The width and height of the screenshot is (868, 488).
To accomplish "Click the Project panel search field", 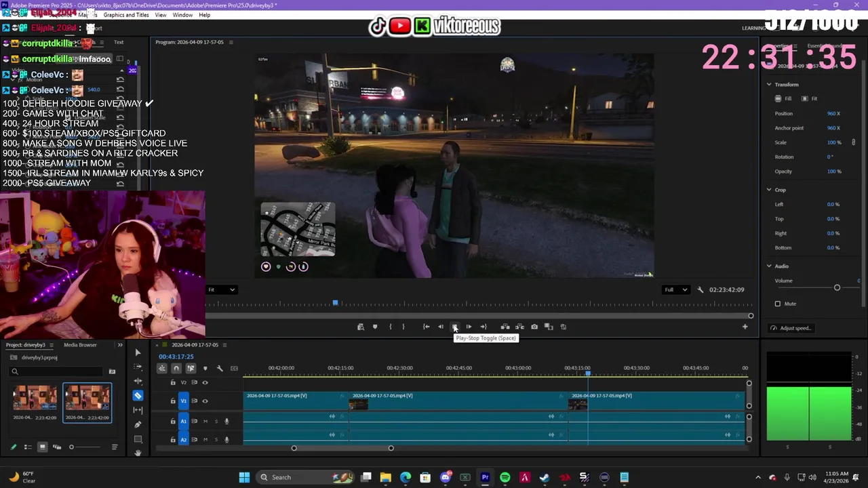I will click(x=56, y=371).
